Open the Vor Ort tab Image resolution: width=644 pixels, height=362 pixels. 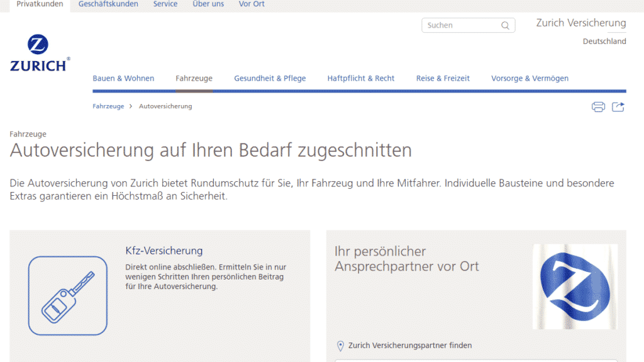[x=252, y=4]
